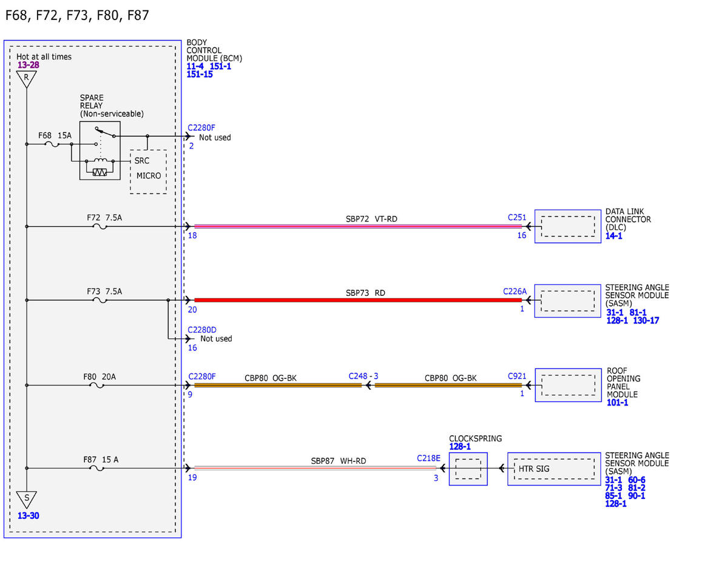The image size is (728, 562).
Task: Open the Data Link Connector 14-1 reference
Action: click(614, 236)
